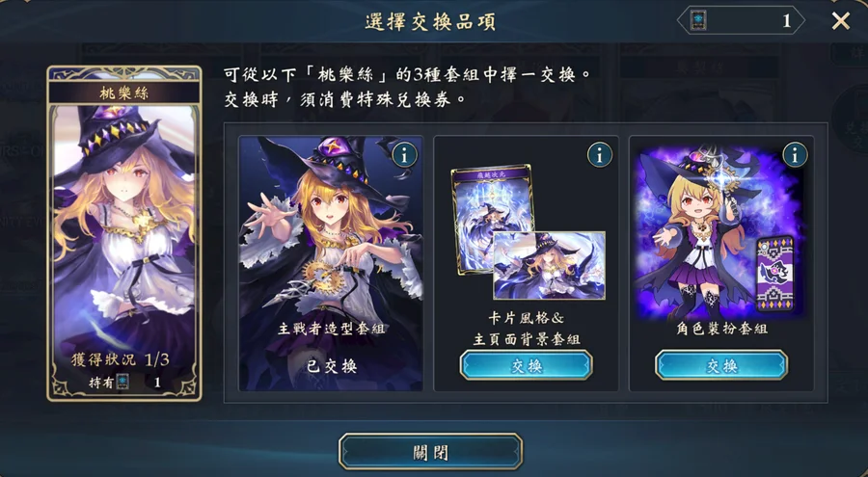The image size is (868, 477).
Task: Click 交換 under 卡片風格&主頁面背景套組
Action: (526, 365)
